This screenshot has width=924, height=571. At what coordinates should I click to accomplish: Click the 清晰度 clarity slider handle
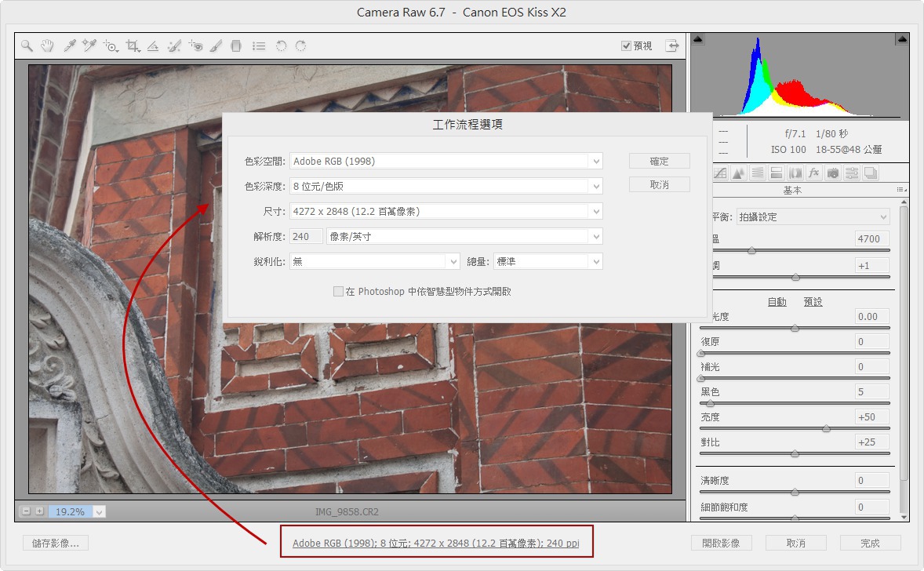[795, 492]
